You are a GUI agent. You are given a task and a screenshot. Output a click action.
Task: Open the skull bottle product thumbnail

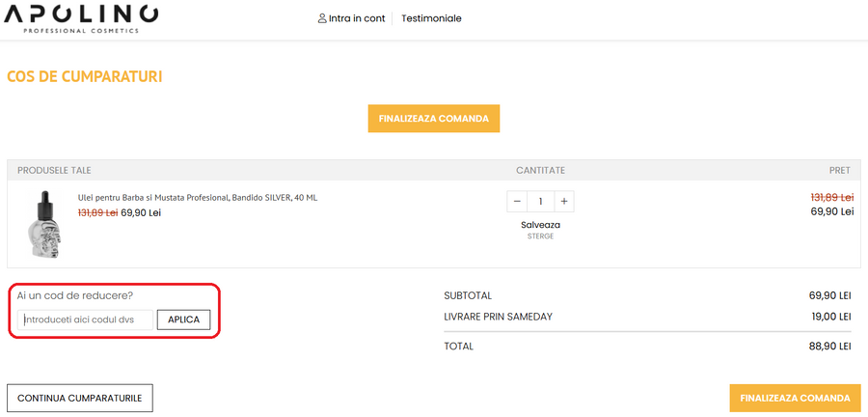(43, 224)
